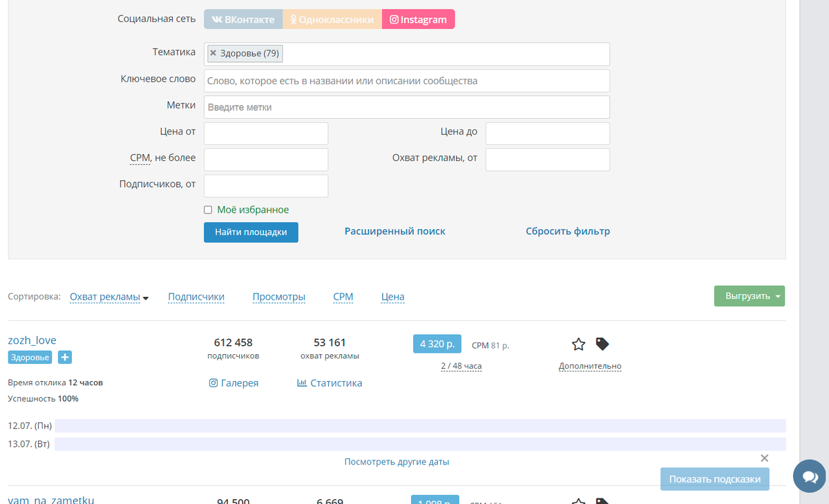The width and height of the screenshot is (829, 504).
Task: Select the ВКонтакте social network tab
Action: coord(244,19)
